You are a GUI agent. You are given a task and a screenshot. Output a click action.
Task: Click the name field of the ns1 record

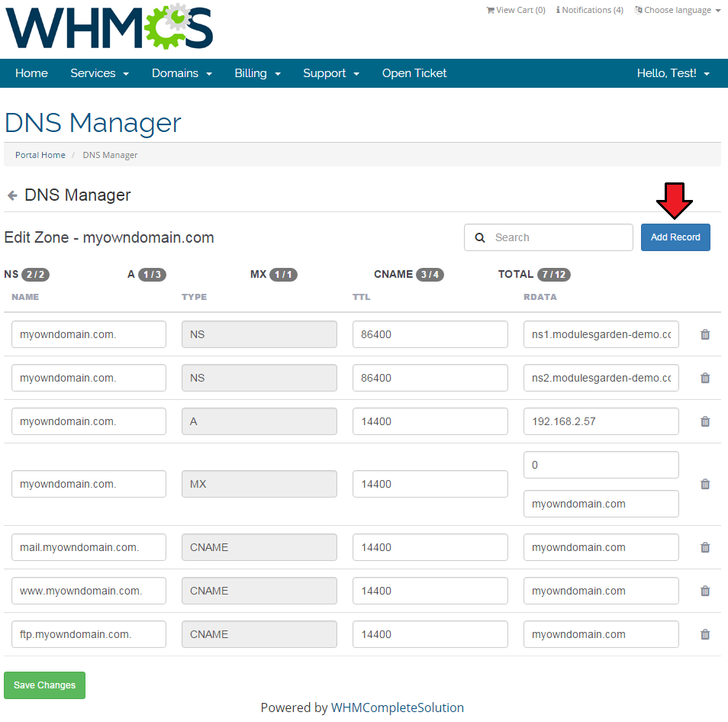pos(89,334)
